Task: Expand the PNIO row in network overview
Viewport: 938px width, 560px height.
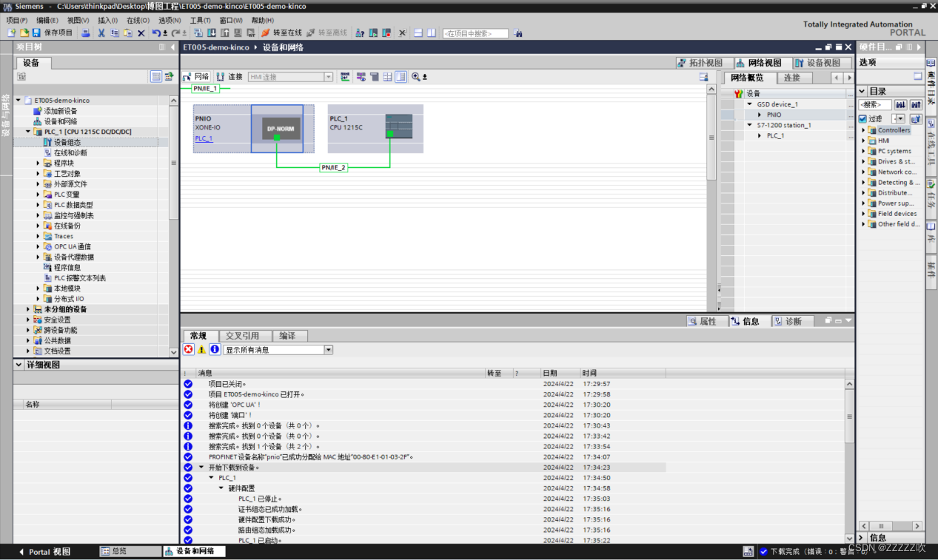Action: (x=760, y=115)
